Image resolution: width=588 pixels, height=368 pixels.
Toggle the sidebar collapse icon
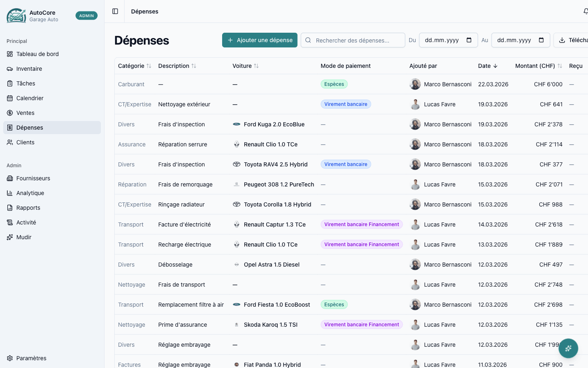click(115, 11)
